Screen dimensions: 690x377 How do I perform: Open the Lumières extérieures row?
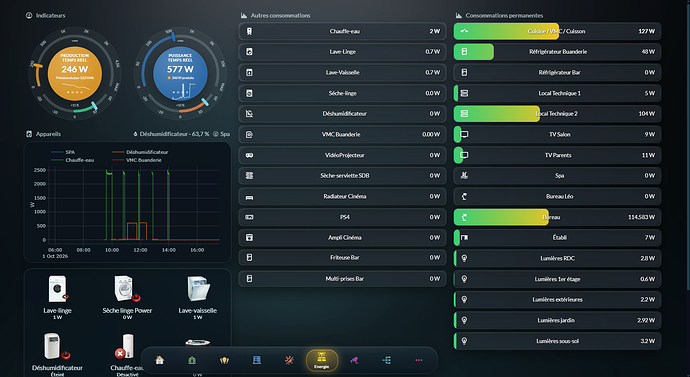click(x=557, y=300)
